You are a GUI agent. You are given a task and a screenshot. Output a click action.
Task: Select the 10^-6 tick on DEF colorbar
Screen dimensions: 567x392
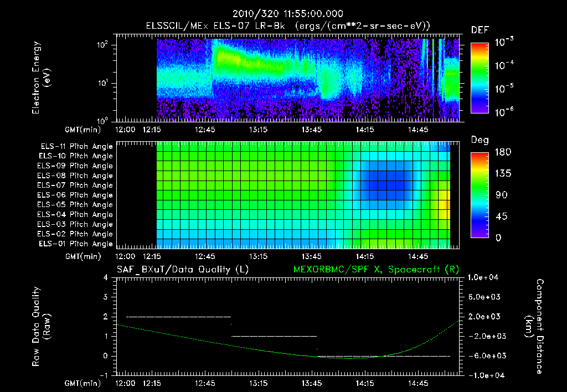click(504, 112)
